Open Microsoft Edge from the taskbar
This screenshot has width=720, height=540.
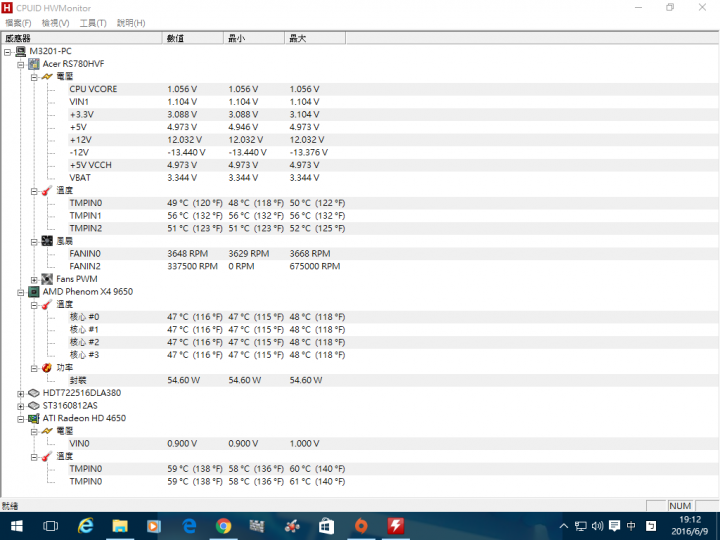click(x=189, y=526)
